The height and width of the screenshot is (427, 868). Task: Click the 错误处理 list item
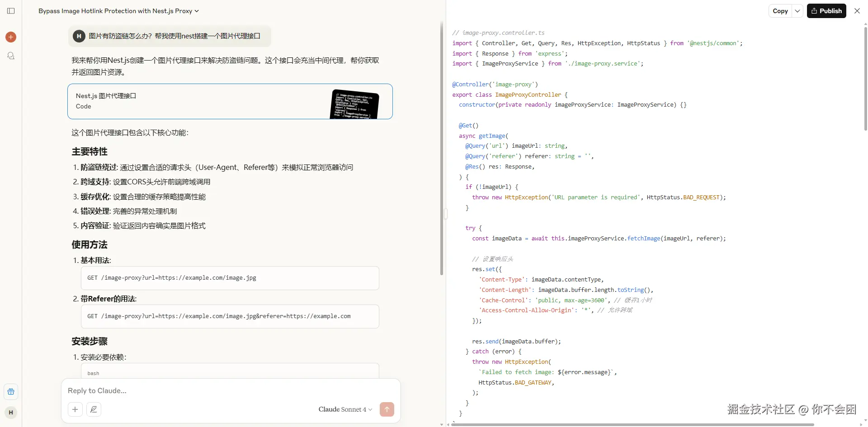pyautogui.click(x=129, y=211)
